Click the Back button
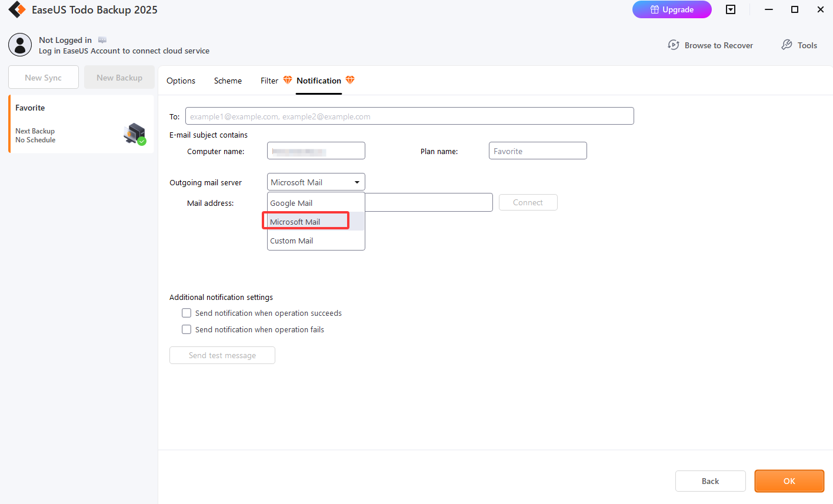 pyautogui.click(x=711, y=481)
